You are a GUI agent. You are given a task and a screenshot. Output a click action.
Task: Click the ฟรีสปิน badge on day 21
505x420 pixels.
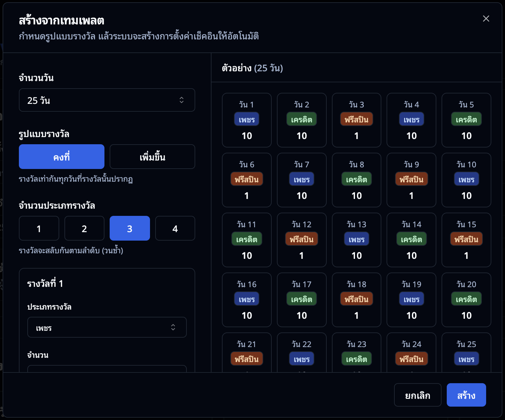pos(247,359)
